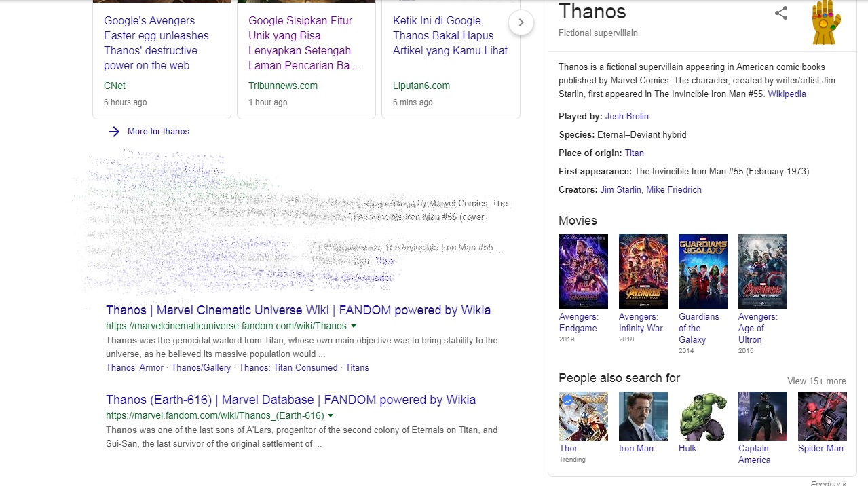This screenshot has width=868, height=486.
Task: Click the Thanos knowledge panel title
Action: coord(592,12)
